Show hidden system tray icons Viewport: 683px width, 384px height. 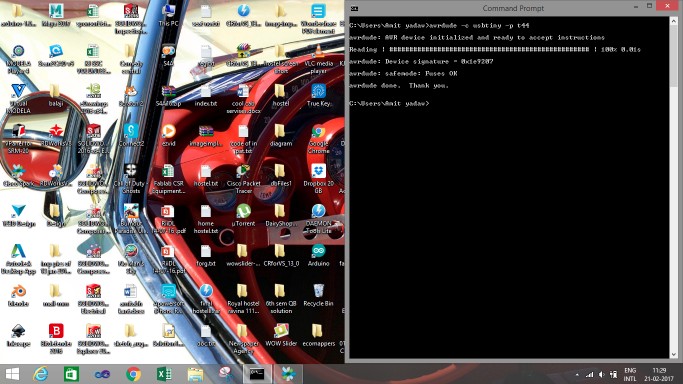(577, 374)
